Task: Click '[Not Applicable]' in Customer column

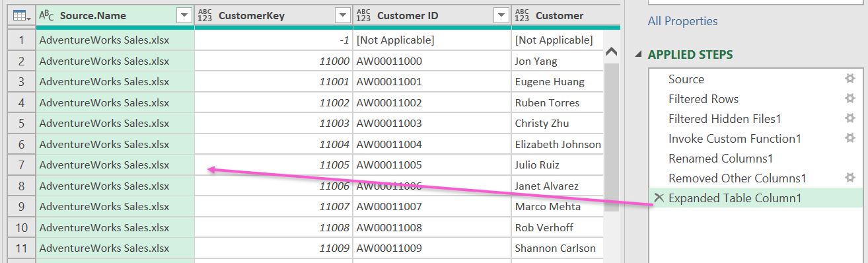Action: tap(557, 40)
